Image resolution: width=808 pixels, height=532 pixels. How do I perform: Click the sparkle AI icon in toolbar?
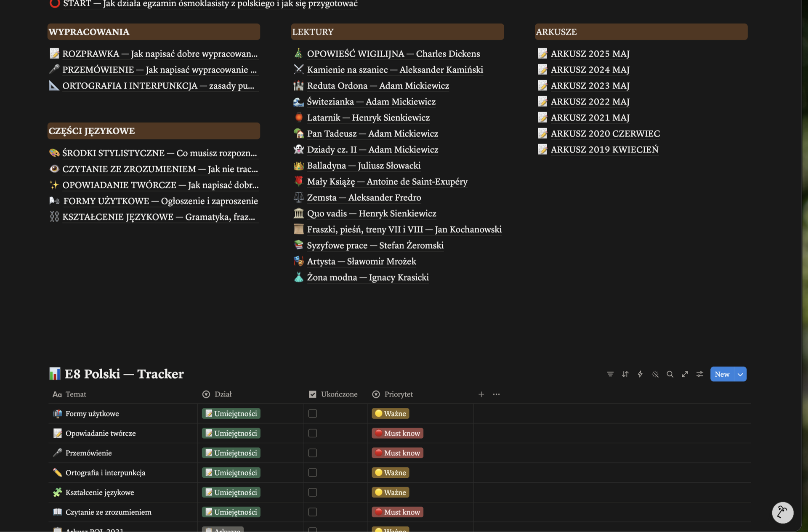click(655, 374)
